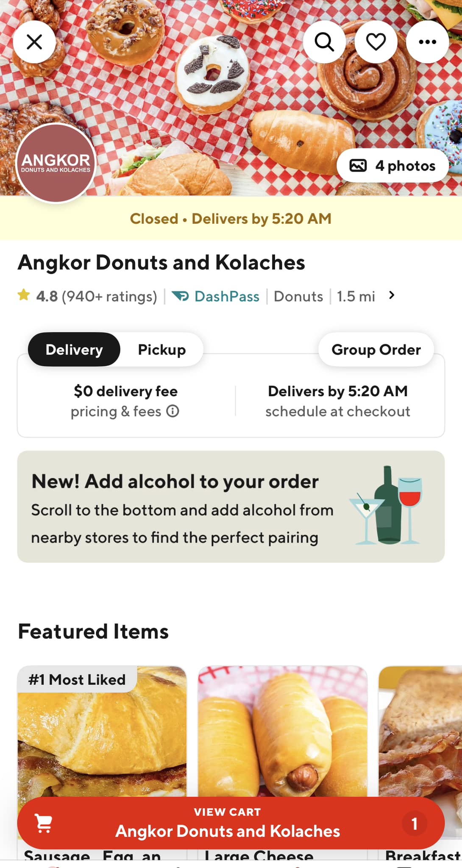Expand store info via chevron after 1.5 mi
Screen dimensions: 462x868
click(392, 295)
